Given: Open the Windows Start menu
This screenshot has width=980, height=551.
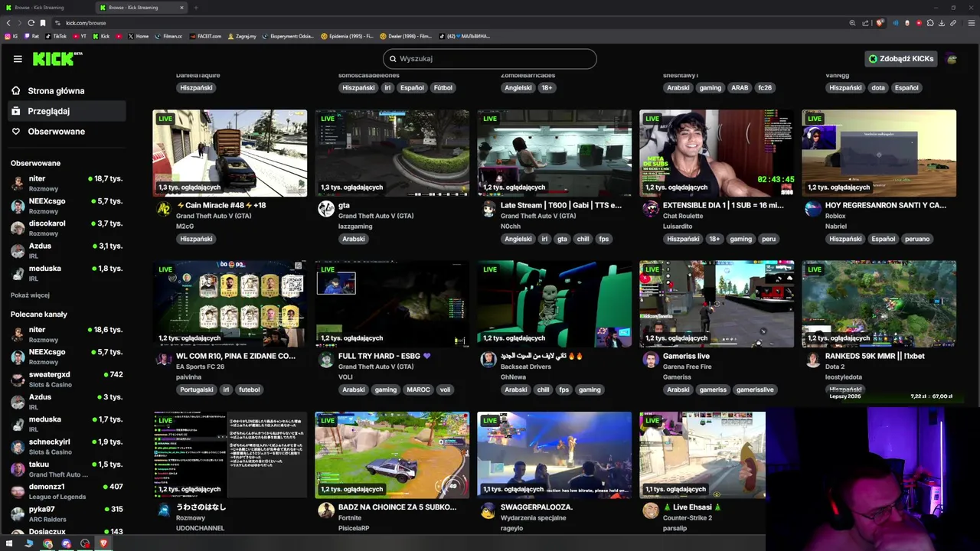Looking at the screenshot, I should point(10,543).
